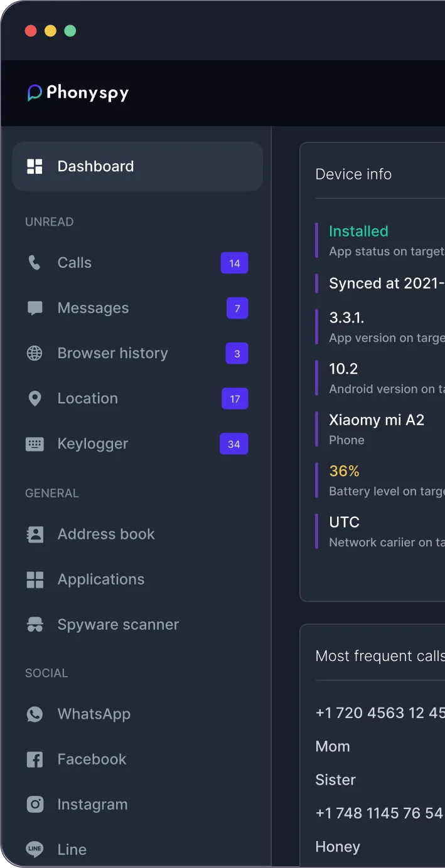The width and height of the screenshot is (445, 868).
Task: Click the Xiaomy mi A2 device entry
Action: 377,420
